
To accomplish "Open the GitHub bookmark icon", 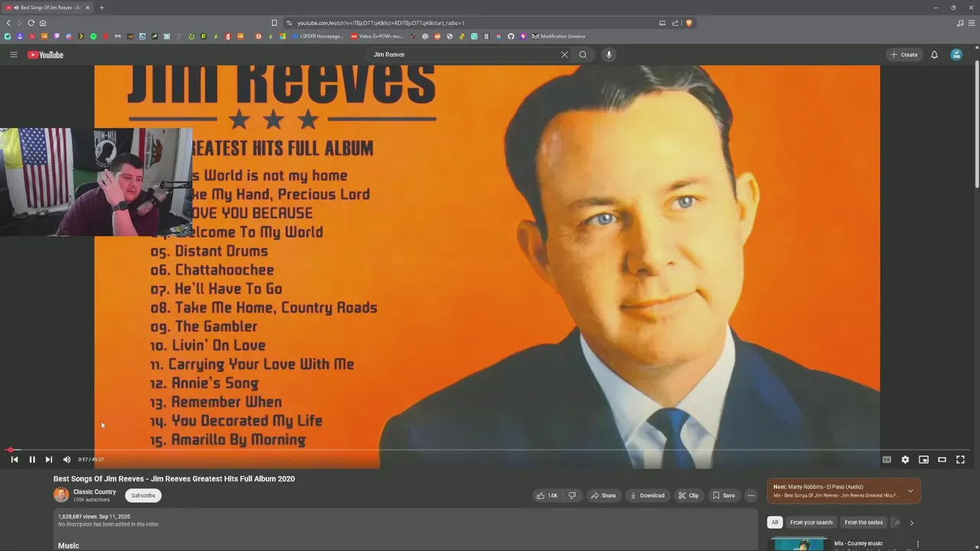I will tap(511, 36).
